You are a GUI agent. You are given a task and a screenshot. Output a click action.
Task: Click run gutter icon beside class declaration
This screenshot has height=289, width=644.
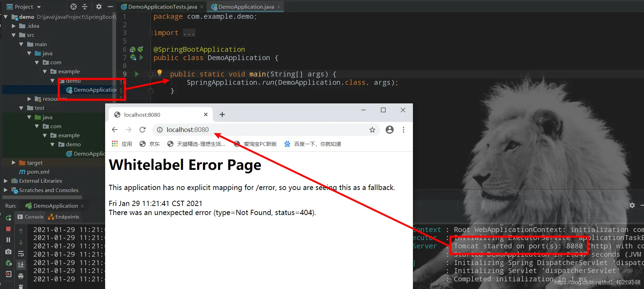coord(141,57)
